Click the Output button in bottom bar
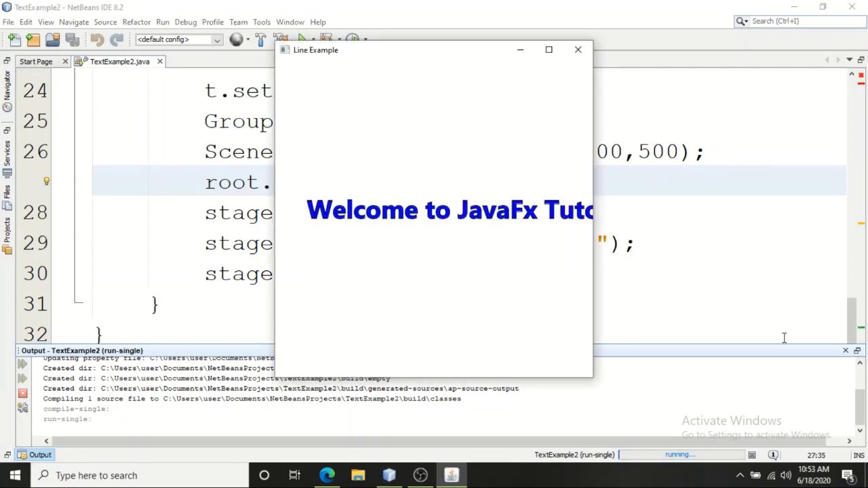The height and width of the screenshot is (488, 868). tap(35, 455)
